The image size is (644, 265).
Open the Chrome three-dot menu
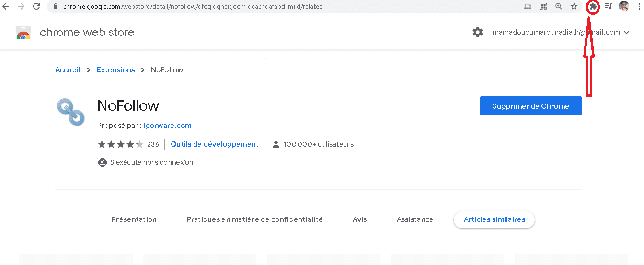[x=640, y=6]
